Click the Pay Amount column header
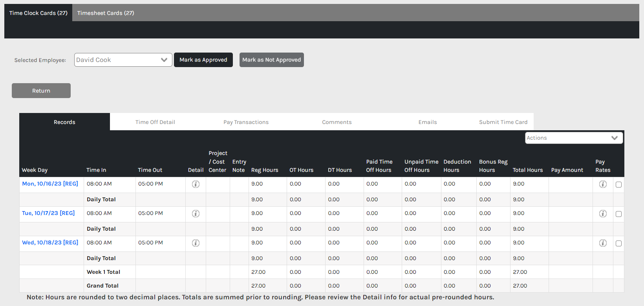Screen dimensions: 644x306 (x=567, y=170)
